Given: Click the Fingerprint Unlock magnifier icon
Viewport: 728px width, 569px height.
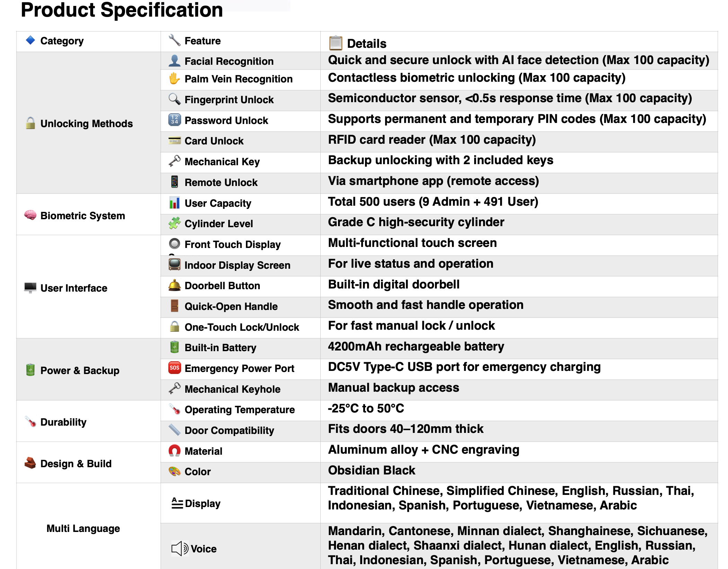Looking at the screenshot, I should click(x=174, y=99).
